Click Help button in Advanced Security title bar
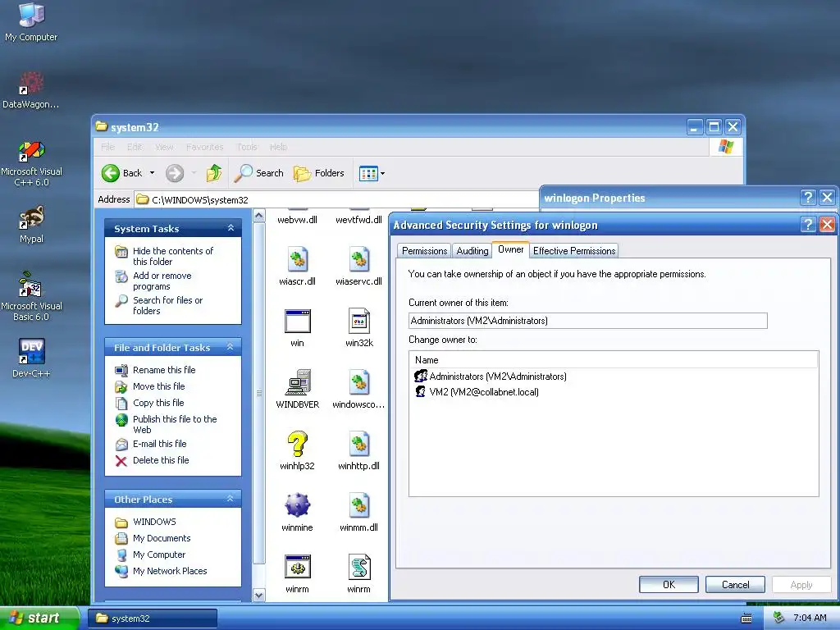The width and height of the screenshot is (840, 630). [808, 225]
